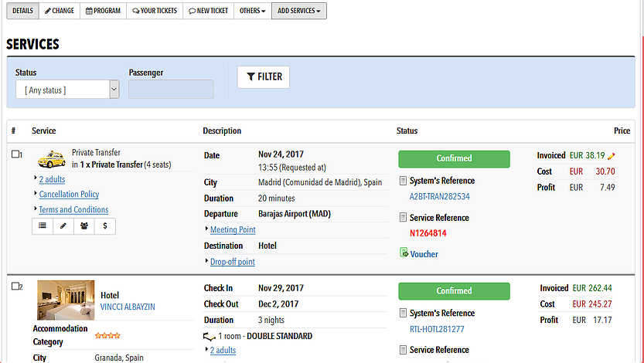Open the Change tab
Image resolution: width=644 pixels, height=363 pixels.
[60, 11]
